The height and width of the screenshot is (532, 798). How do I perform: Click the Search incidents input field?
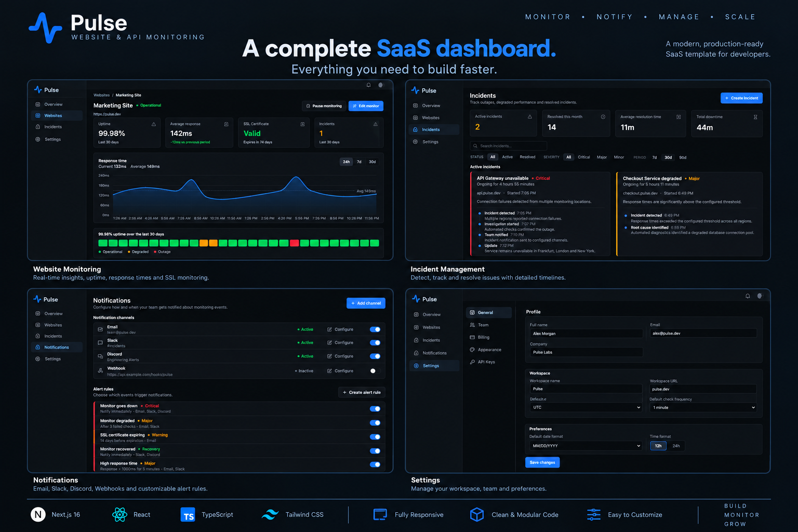pos(508,146)
